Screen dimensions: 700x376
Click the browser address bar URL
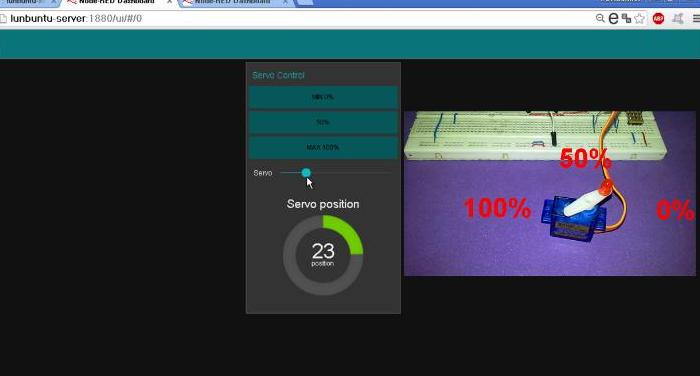click(76, 18)
